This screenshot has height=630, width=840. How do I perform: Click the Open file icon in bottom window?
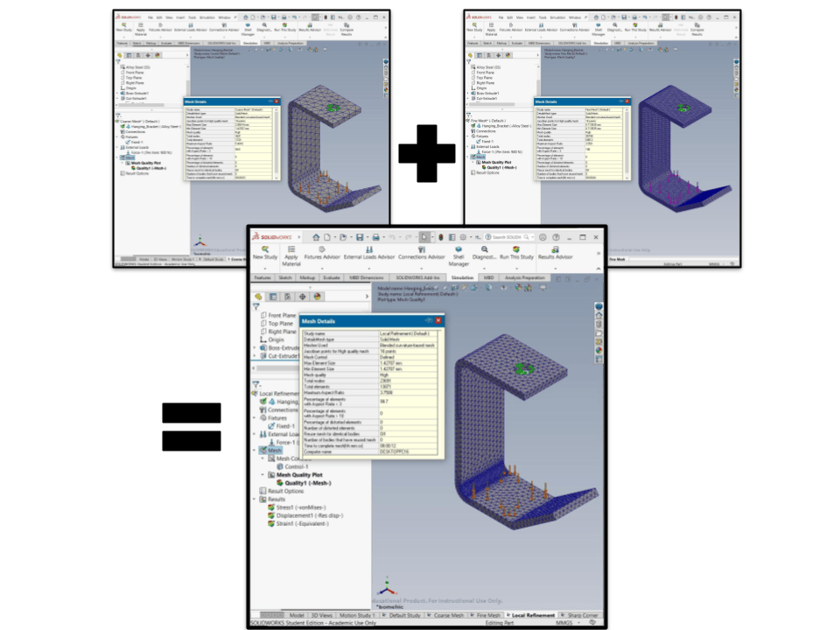click(343, 237)
